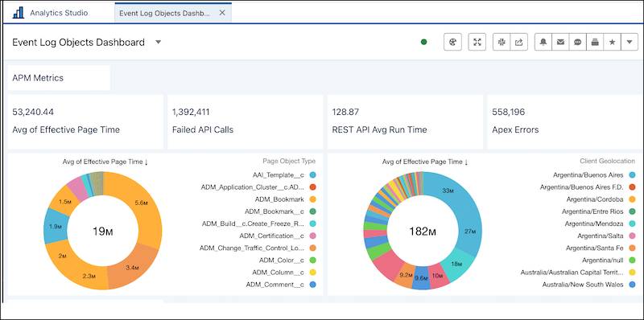Screen dimensions: 644x320
Task: Select the Australia/New South Wales legend label
Action: pos(583,285)
